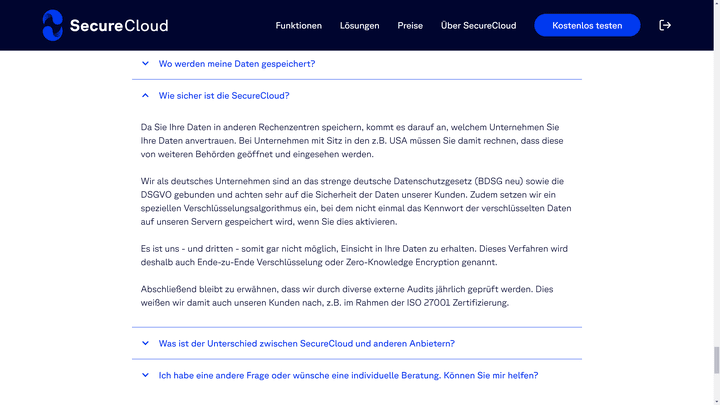Open question 'Wo werden meine Daten gespeichert?'

tap(237, 64)
